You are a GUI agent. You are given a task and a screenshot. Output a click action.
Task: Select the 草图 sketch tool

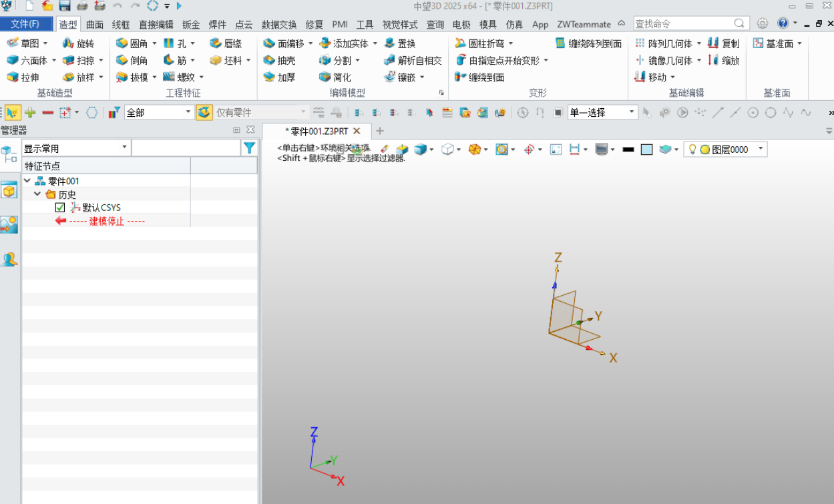pyautogui.click(x=23, y=43)
